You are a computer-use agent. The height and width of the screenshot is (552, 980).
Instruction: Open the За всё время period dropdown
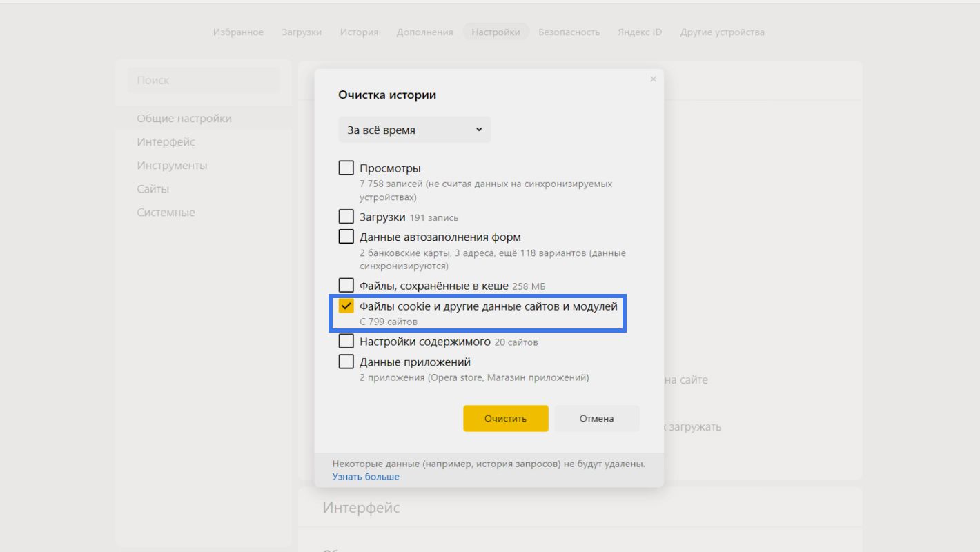(414, 130)
